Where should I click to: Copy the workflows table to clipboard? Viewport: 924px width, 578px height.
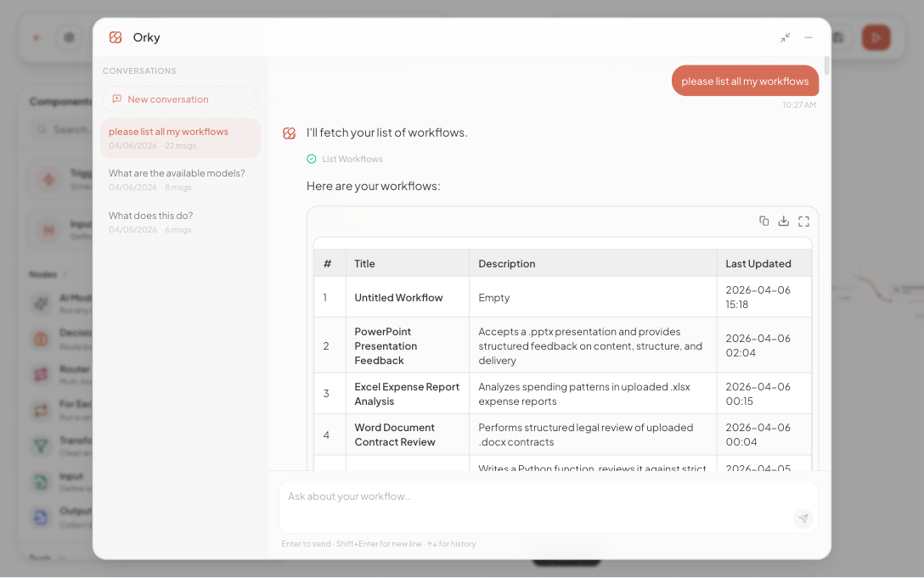point(763,221)
